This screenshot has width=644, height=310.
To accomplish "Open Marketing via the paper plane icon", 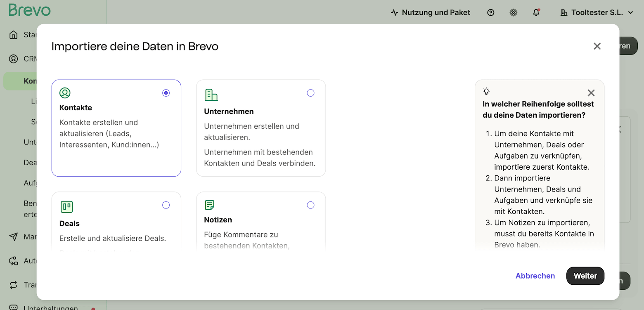I will 14,237.
